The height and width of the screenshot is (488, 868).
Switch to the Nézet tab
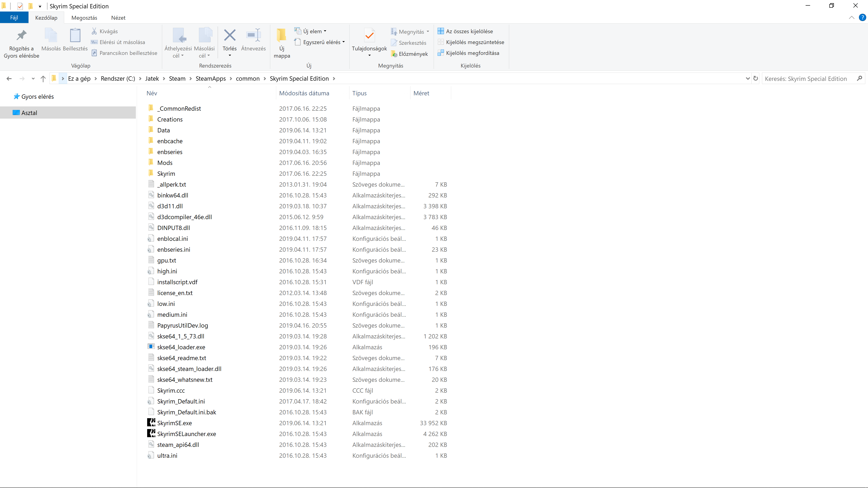[x=118, y=18]
